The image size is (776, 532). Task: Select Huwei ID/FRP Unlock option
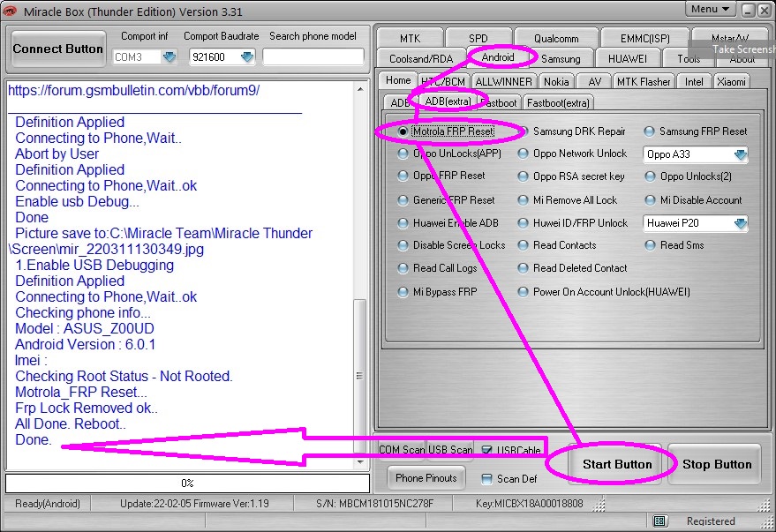523,223
